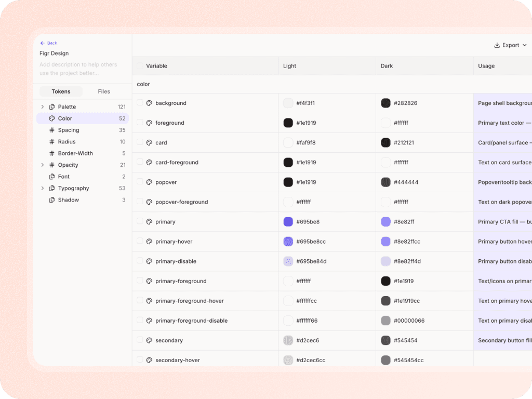Check the background row checkbox
The height and width of the screenshot is (399, 532).
coord(140,102)
